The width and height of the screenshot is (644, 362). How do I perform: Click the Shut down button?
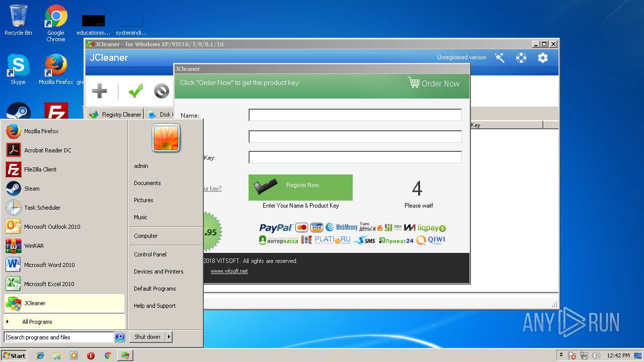tap(147, 337)
